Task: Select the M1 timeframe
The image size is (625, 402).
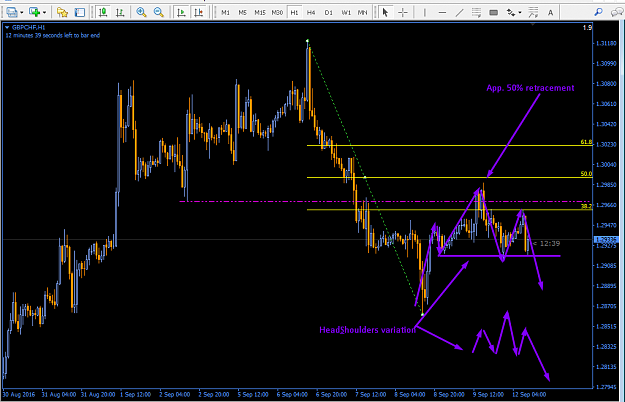Action: (225, 13)
